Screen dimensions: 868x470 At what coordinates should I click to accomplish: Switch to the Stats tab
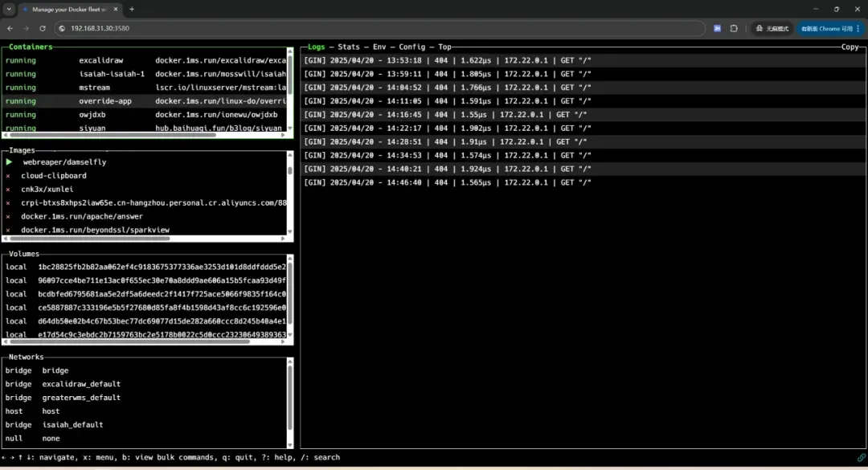349,47
